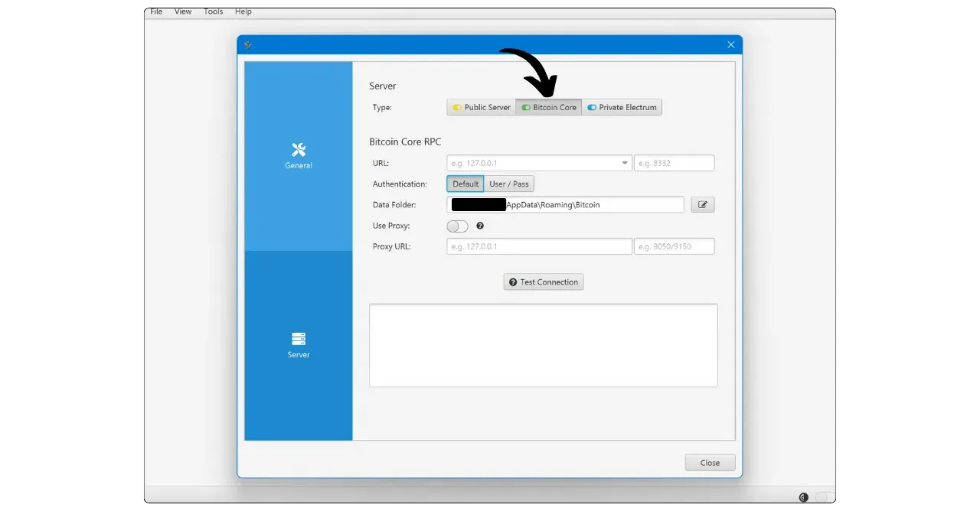Click the help icon beside Use Proxy
This screenshot has width=980, height=511.
pyautogui.click(x=480, y=226)
